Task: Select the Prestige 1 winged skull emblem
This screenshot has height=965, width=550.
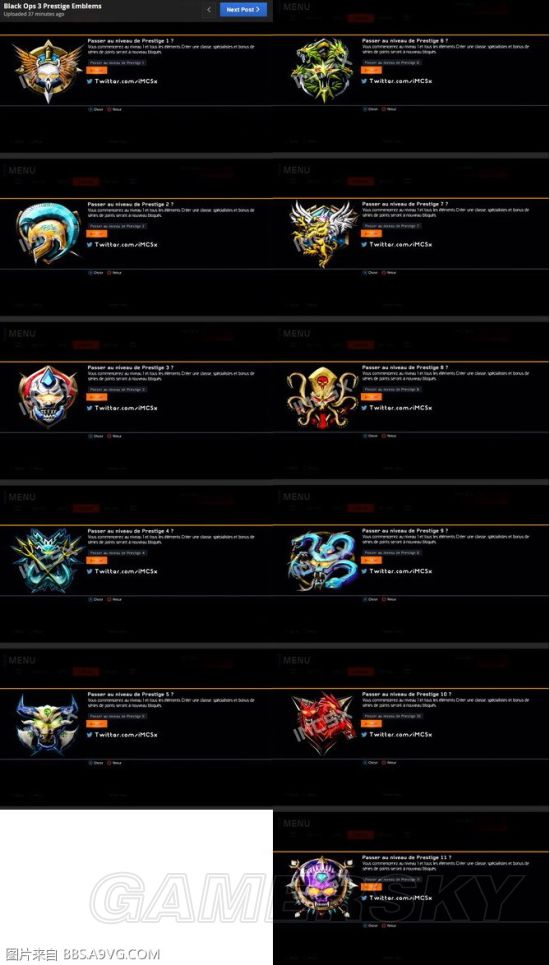Action: pyautogui.click(x=48, y=70)
